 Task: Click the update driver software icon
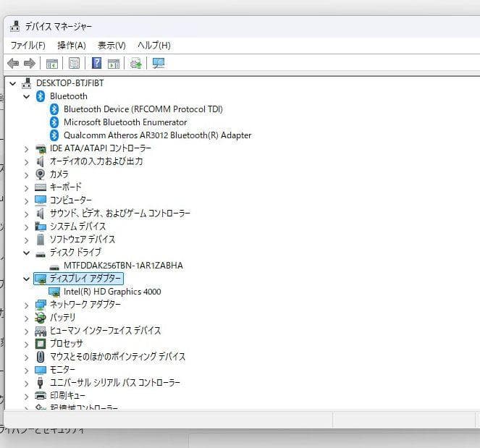coord(136,64)
